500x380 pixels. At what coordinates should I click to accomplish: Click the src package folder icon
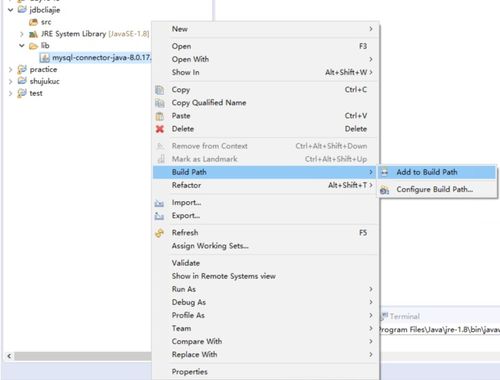pos(33,22)
